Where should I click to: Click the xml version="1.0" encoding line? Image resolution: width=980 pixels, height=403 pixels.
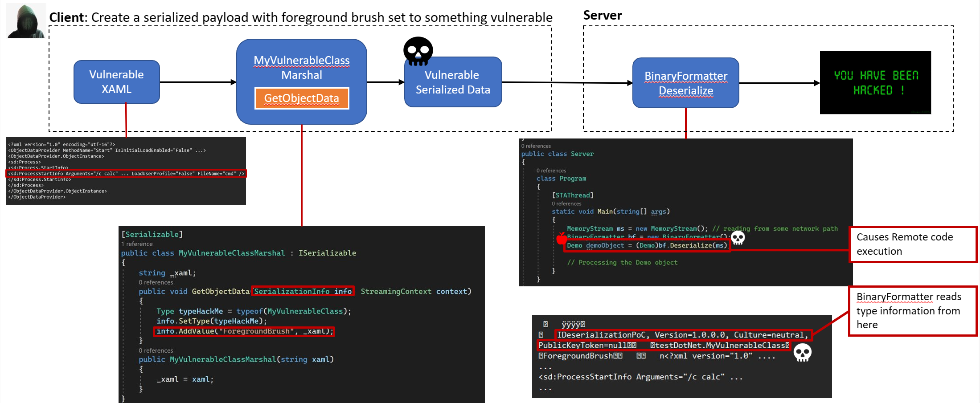tap(62, 144)
